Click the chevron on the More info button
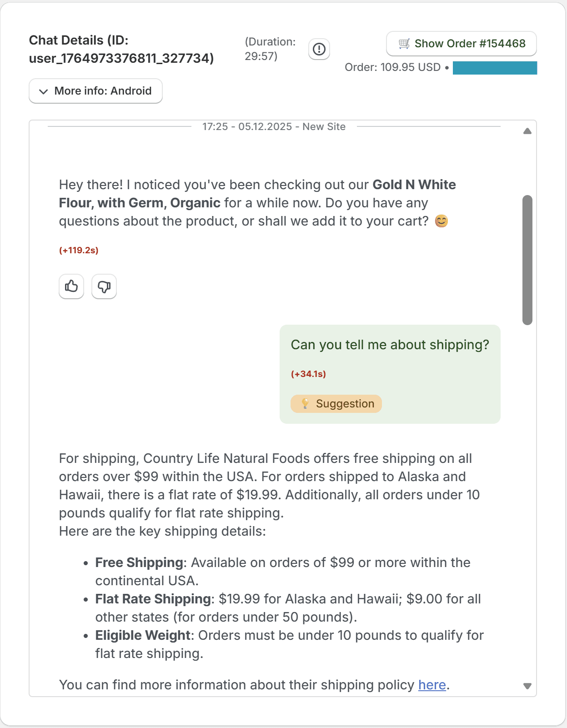 [43, 91]
